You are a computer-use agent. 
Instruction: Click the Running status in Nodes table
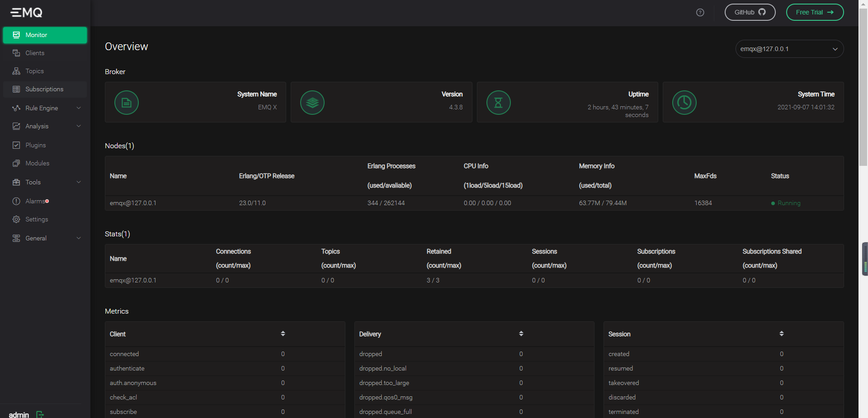(786, 203)
